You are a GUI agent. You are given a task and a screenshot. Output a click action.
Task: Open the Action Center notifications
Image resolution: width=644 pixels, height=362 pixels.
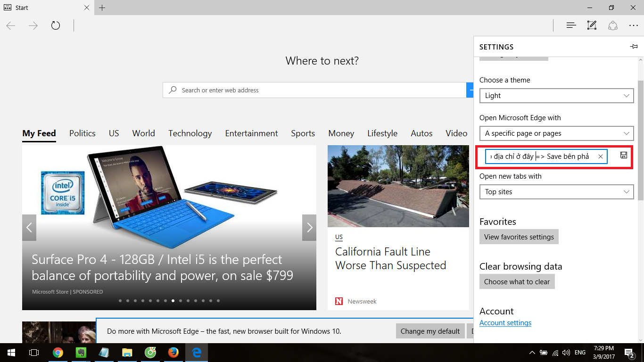(629, 353)
